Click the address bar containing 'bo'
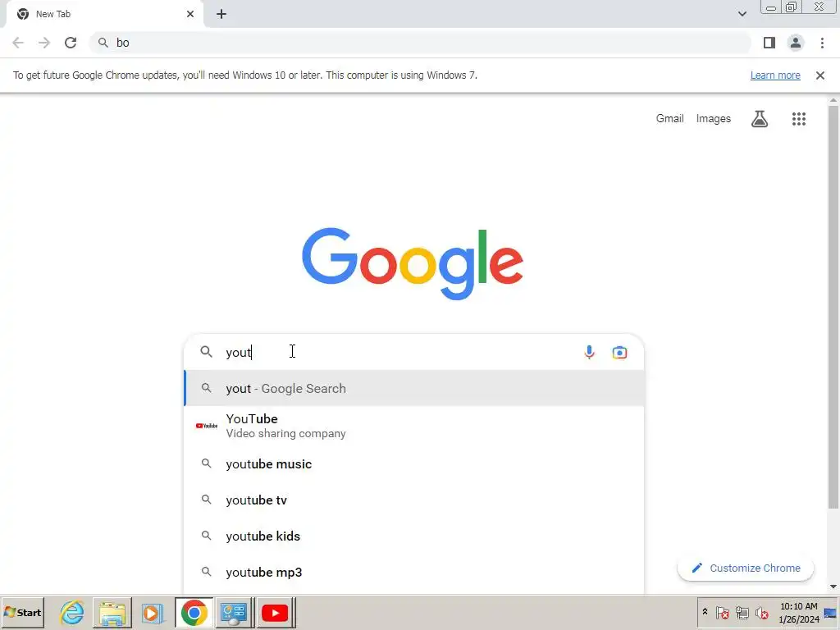This screenshot has width=840, height=630. pyautogui.click(x=420, y=43)
